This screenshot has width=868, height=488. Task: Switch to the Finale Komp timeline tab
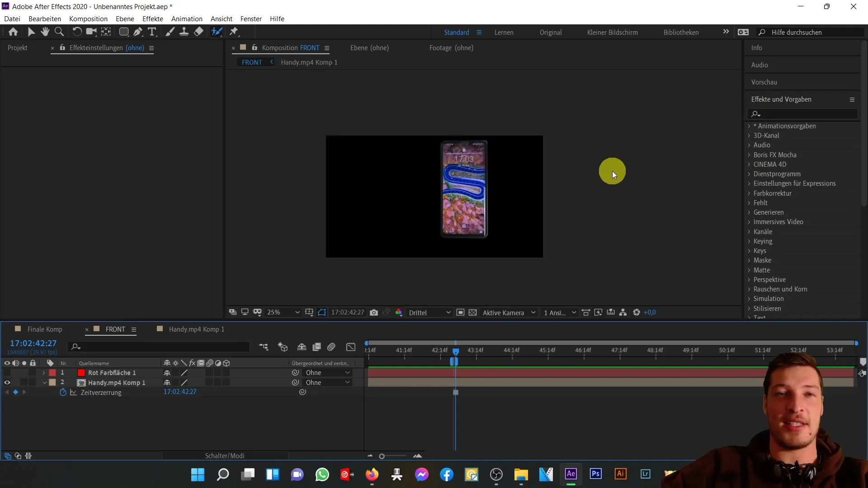click(45, 329)
